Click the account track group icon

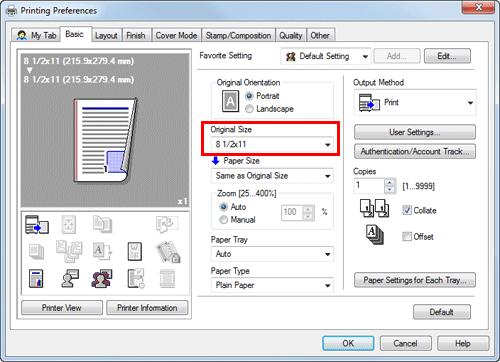coord(102,278)
